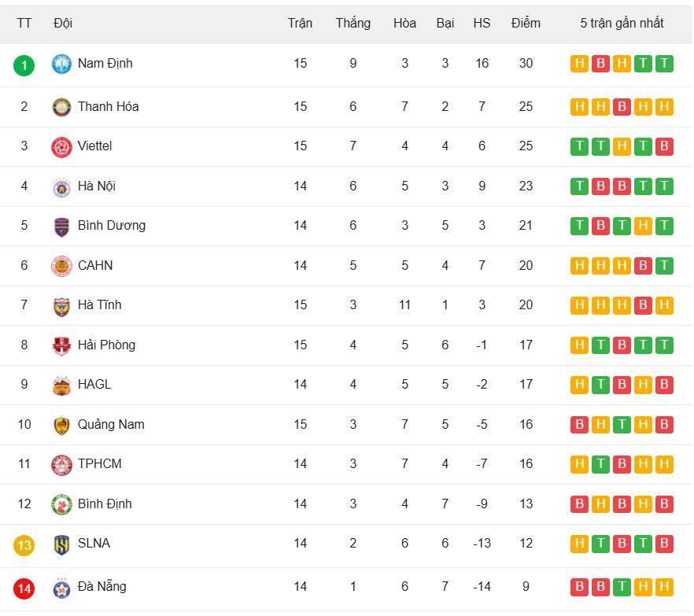Click the HS column header
The image size is (694, 616).
pos(482,23)
